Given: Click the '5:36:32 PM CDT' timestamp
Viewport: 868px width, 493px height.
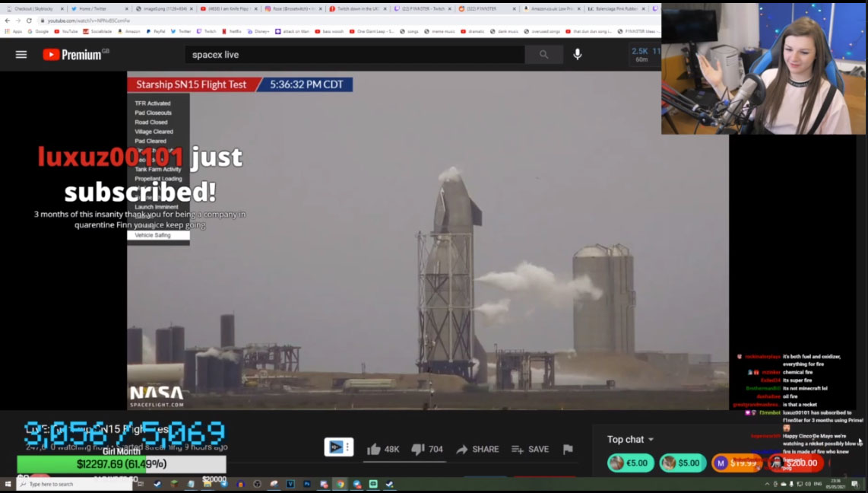Looking at the screenshot, I should point(306,84).
